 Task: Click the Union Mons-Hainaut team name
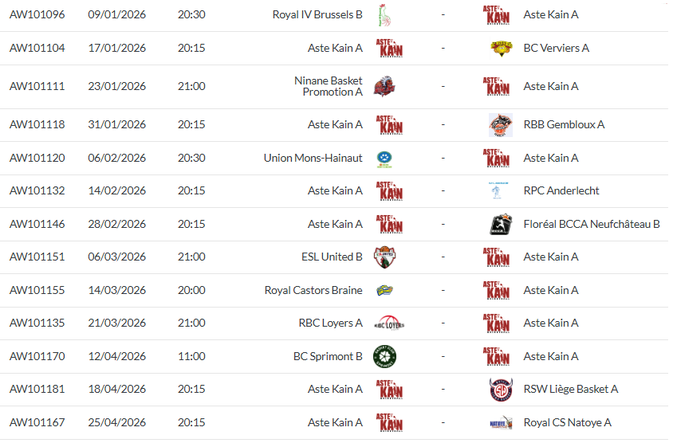coord(313,158)
